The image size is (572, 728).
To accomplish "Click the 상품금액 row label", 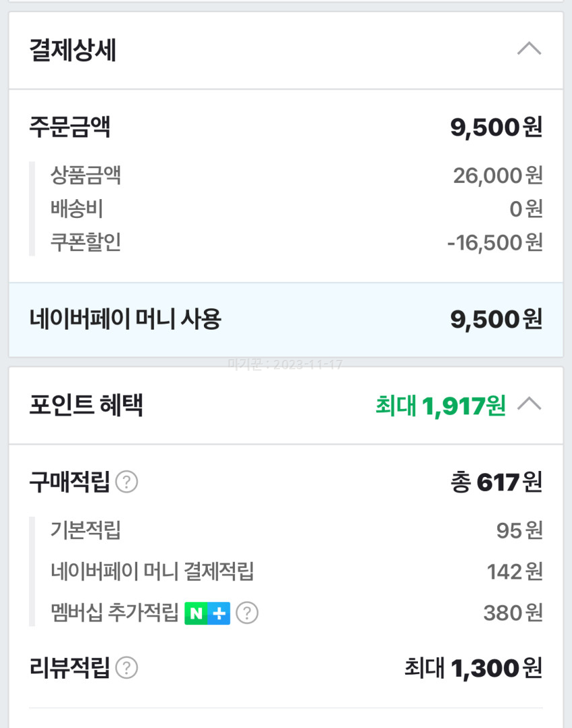I will [x=85, y=176].
